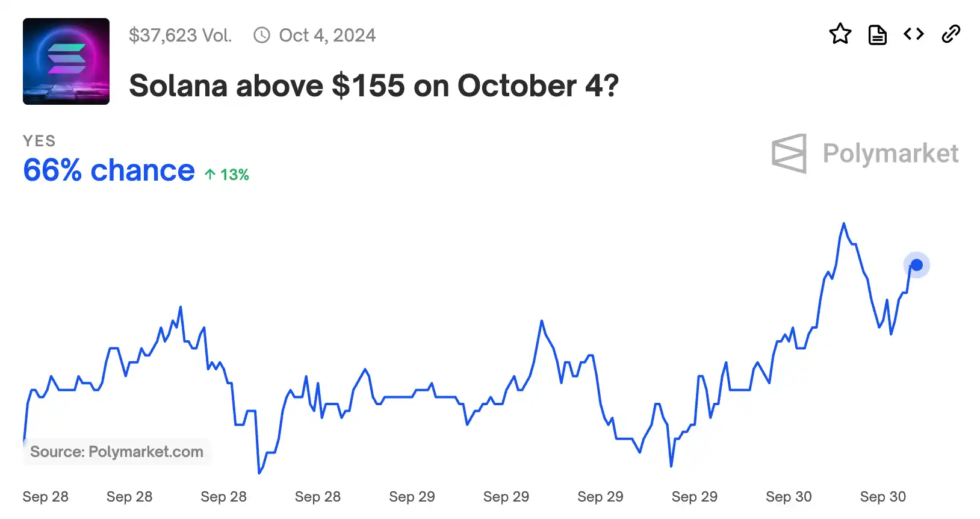Click the star favorite icon
The image size is (980, 519).
pyautogui.click(x=840, y=34)
